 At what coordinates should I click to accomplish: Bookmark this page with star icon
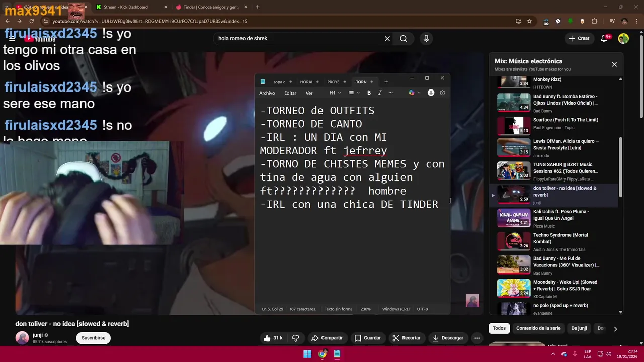click(x=529, y=21)
